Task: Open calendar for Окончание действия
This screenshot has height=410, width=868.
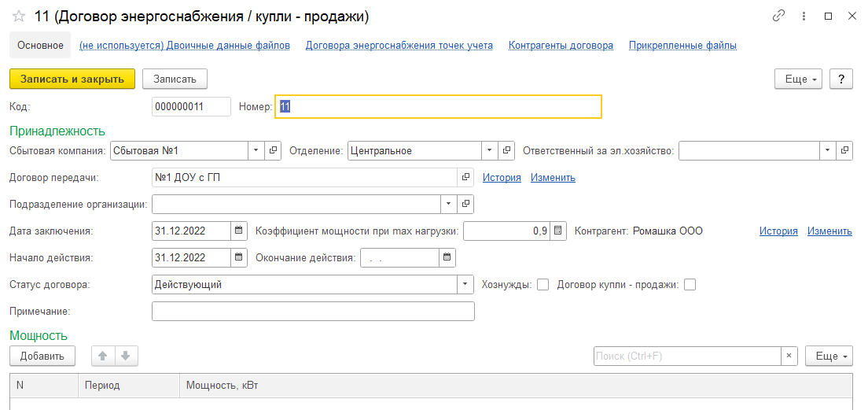Action: coord(447,257)
